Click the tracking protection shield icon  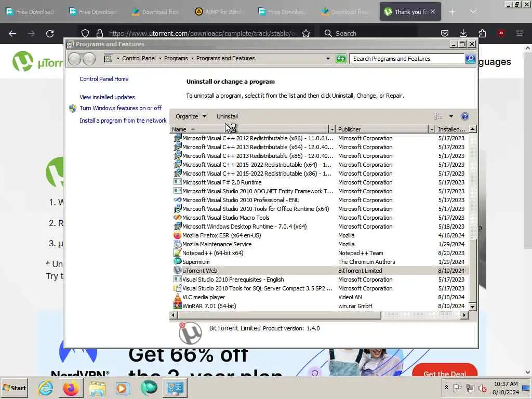[x=85, y=33]
